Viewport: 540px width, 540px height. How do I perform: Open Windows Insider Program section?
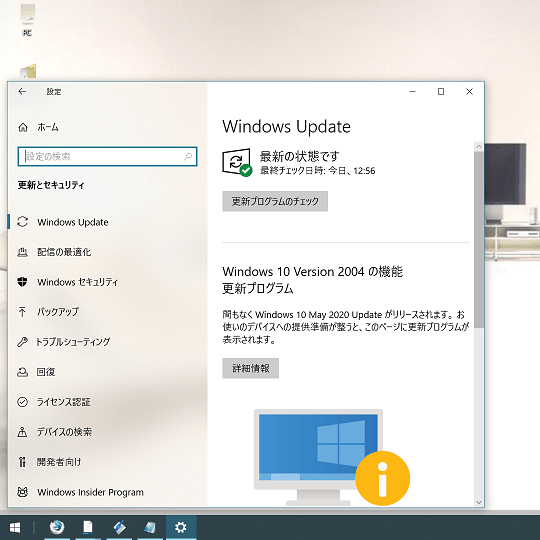point(90,492)
